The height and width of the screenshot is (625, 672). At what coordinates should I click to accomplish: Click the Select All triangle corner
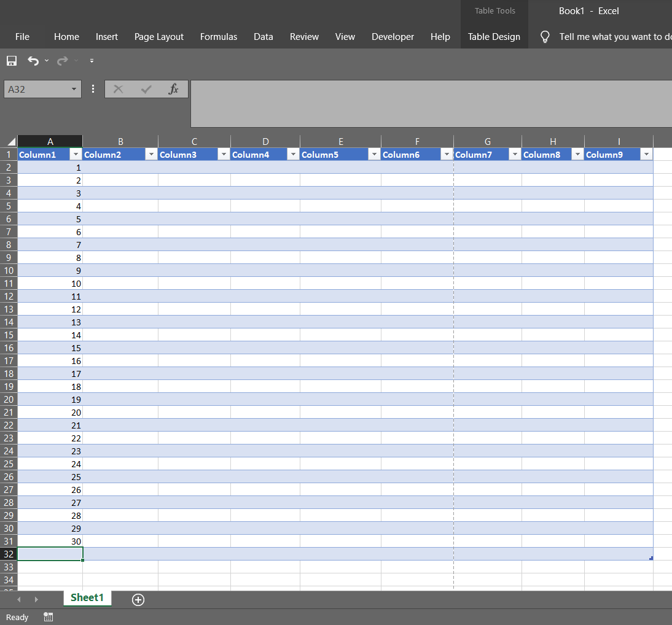click(x=9, y=141)
